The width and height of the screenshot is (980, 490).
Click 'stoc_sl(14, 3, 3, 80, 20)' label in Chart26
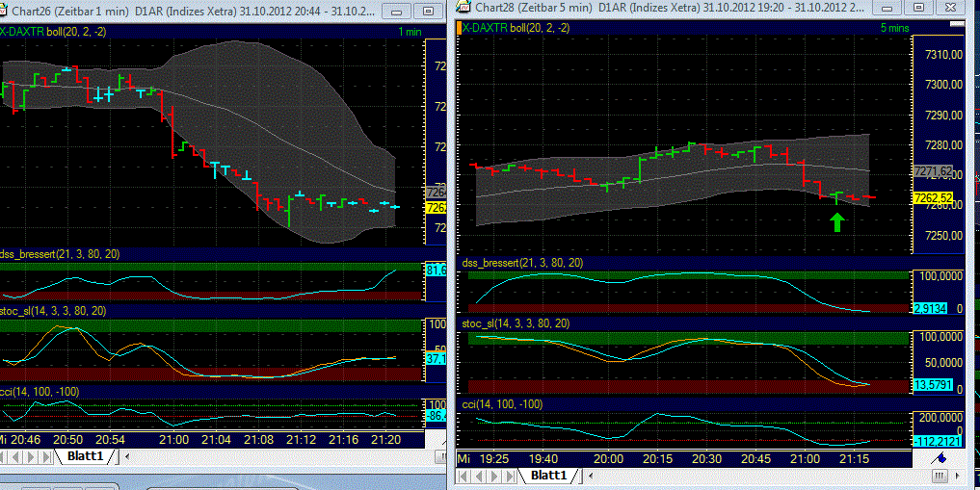pyautogui.click(x=53, y=311)
